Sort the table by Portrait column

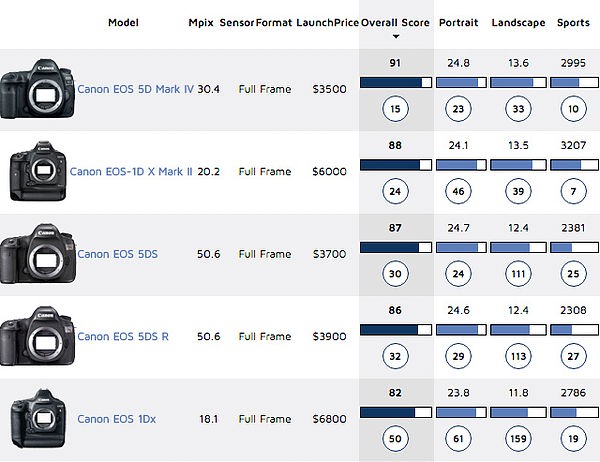(x=458, y=23)
